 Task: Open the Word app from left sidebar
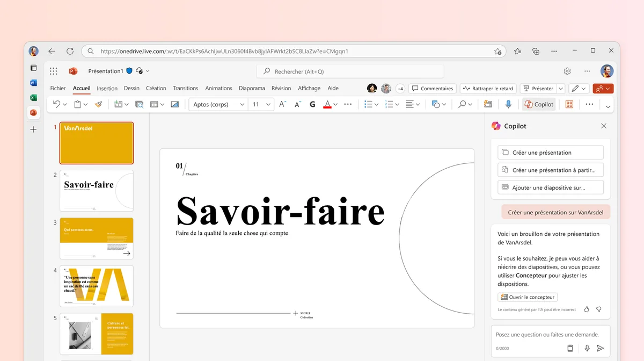tap(33, 83)
